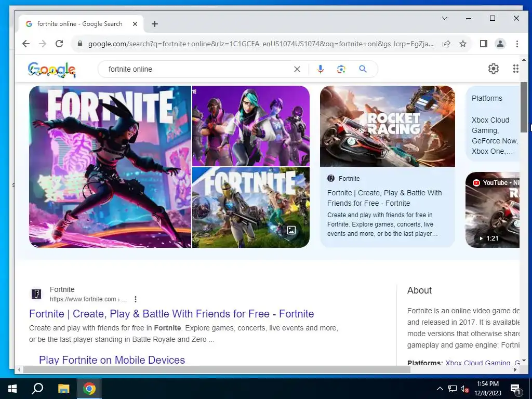Reload the Google search page
The height and width of the screenshot is (399, 532).
point(59,44)
